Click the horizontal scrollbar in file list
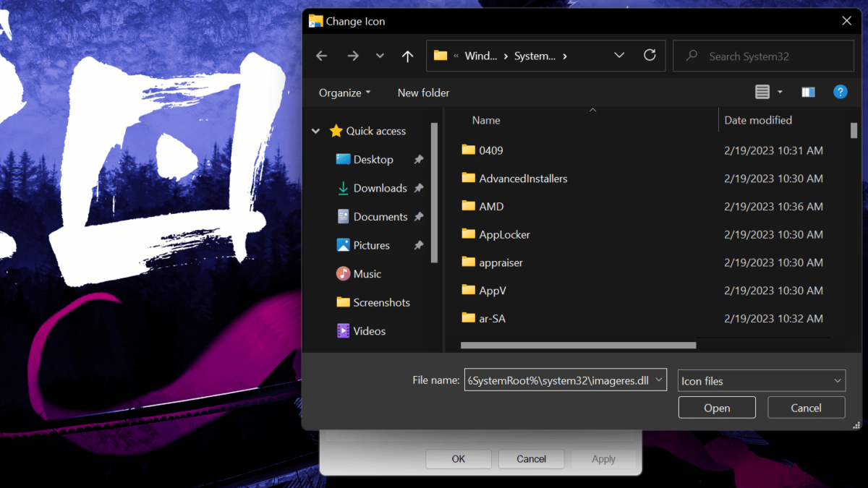Image resolution: width=868 pixels, height=488 pixels. click(577, 346)
